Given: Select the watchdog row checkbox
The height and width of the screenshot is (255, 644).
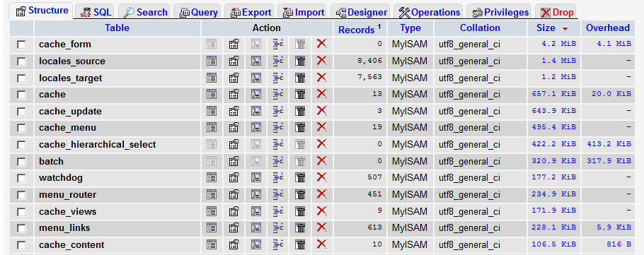Looking at the screenshot, I should (21, 178).
